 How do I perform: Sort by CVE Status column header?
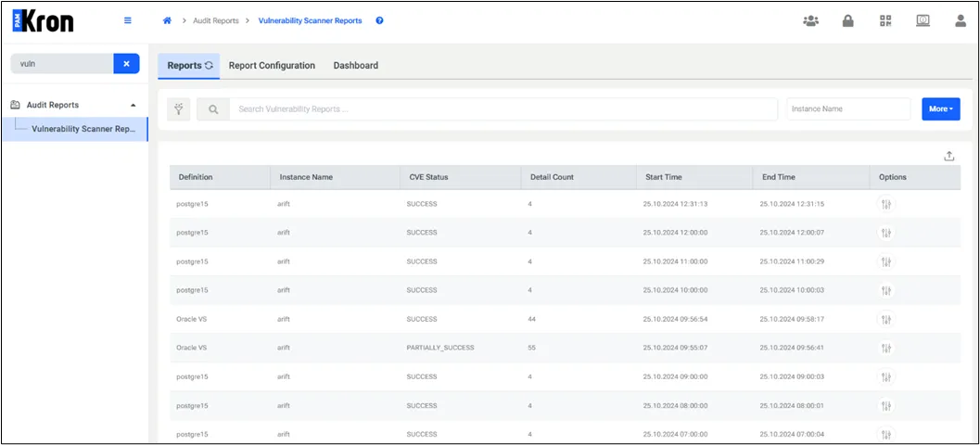tap(461, 177)
